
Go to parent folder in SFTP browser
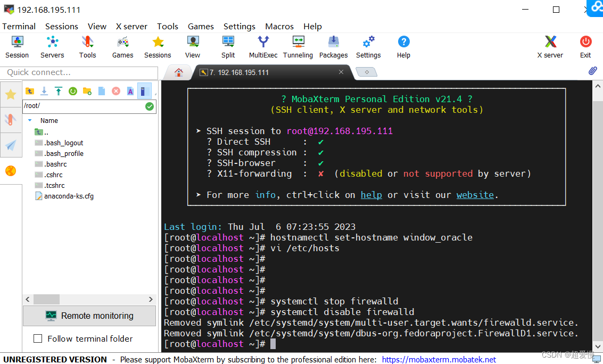click(30, 91)
